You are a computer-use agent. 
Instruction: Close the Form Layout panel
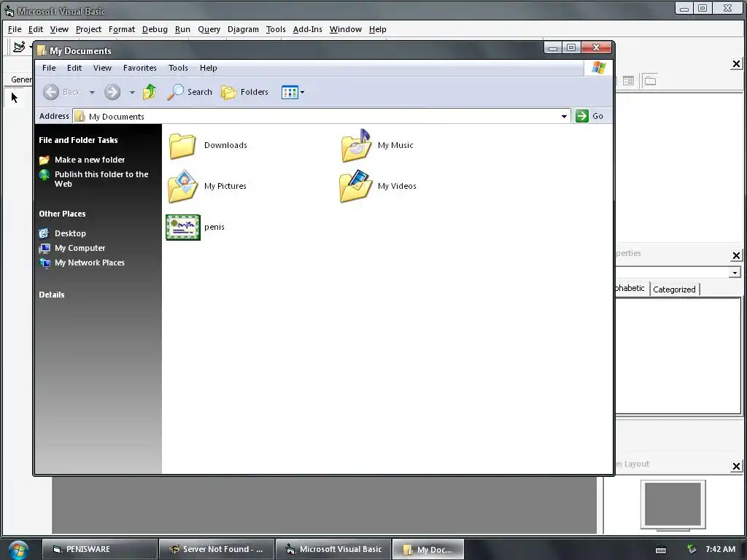pos(736,466)
